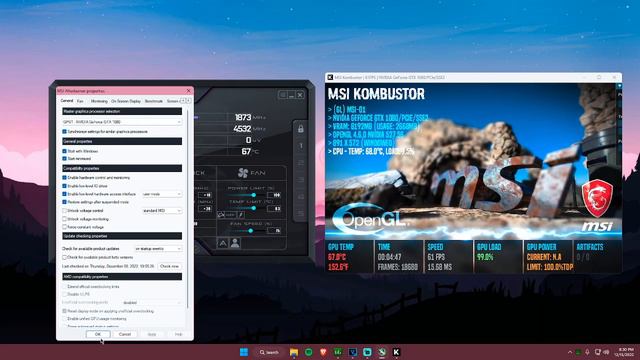Switch to the General tab
The image size is (640, 360).
[67, 101]
